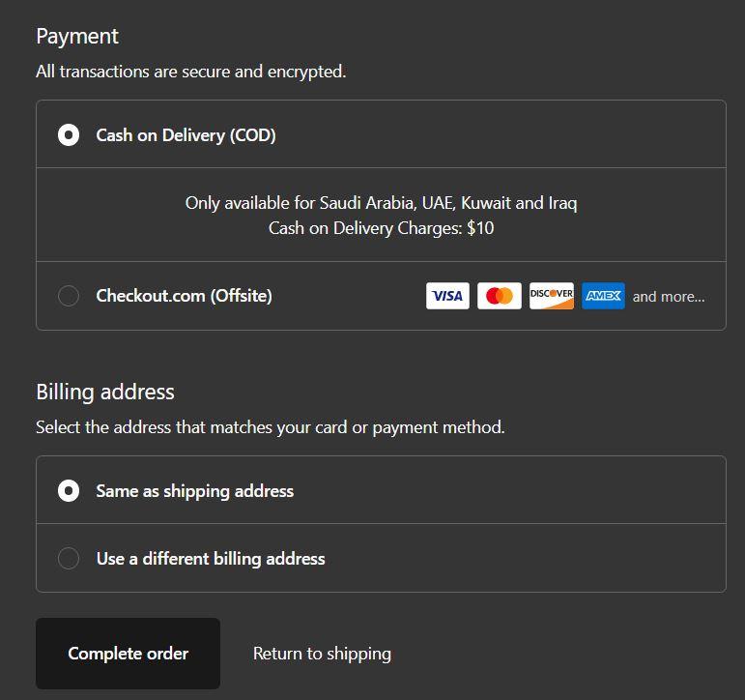Enable the 'Use a different billing address' radio button
This screenshot has width=745, height=700.
(69, 558)
